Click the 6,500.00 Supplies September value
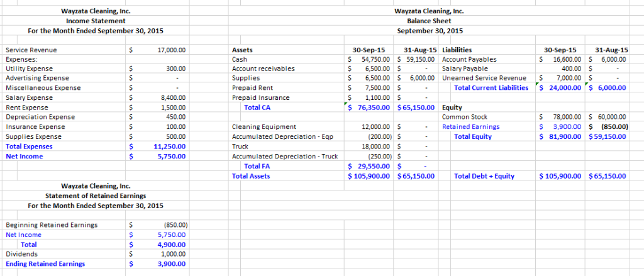This screenshot has width=644, height=276. tap(377, 78)
